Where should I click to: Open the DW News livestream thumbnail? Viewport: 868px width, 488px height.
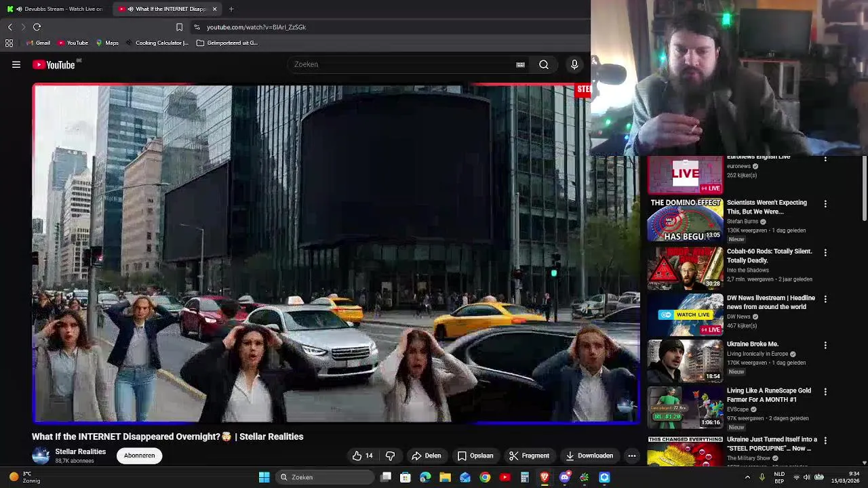coord(685,314)
